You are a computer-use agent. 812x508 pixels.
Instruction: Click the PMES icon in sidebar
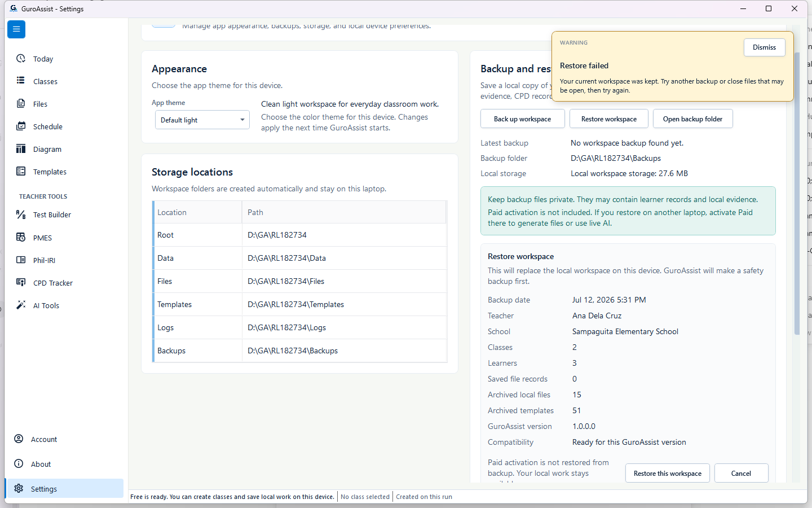(x=21, y=237)
